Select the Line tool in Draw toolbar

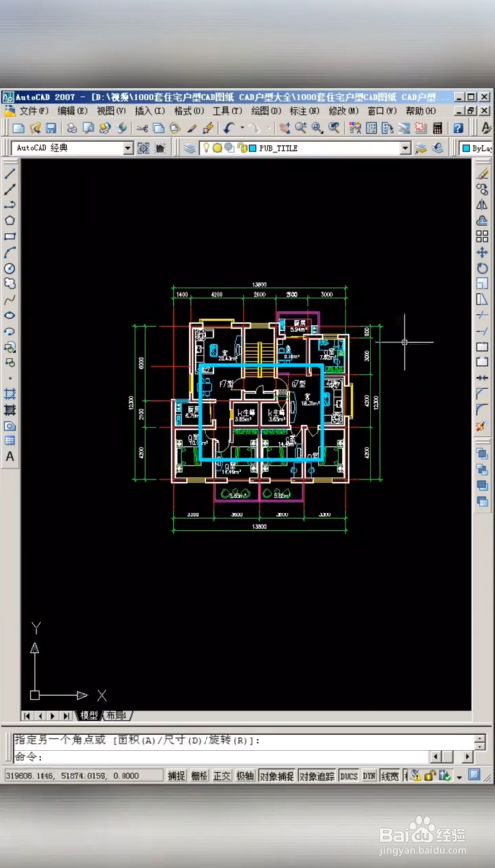click(x=10, y=173)
